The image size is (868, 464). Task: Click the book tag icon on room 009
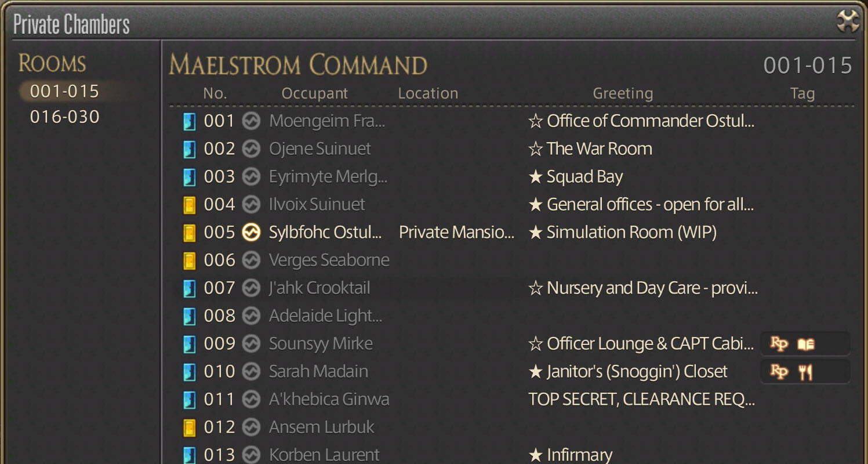coord(805,345)
